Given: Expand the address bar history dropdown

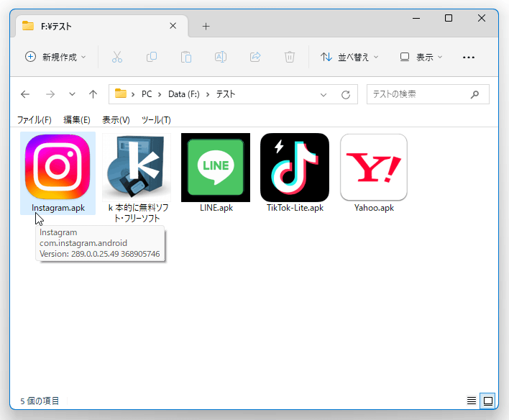Looking at the screenshot, I should (x=324, y=95).
